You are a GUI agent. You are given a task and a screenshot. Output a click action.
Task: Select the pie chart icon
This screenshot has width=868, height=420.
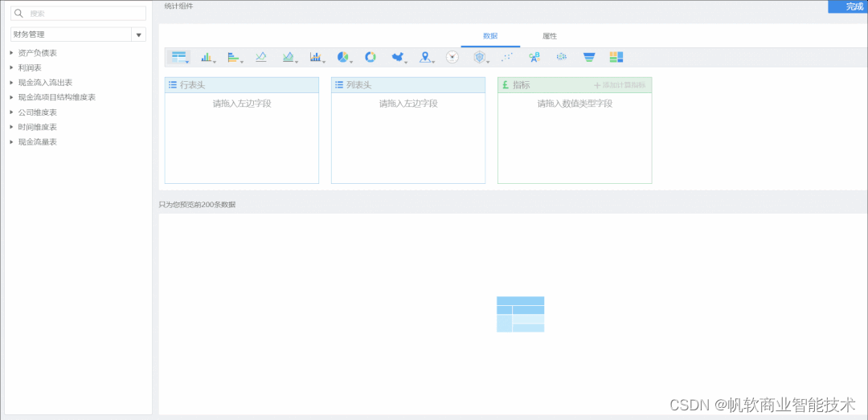click(x=342, y=57)
